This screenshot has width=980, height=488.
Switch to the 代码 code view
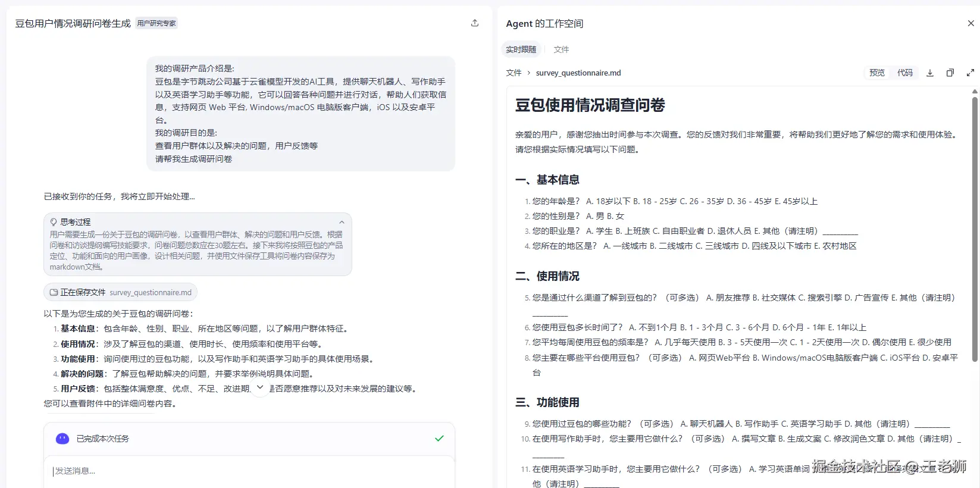click(x=905, y=73)
